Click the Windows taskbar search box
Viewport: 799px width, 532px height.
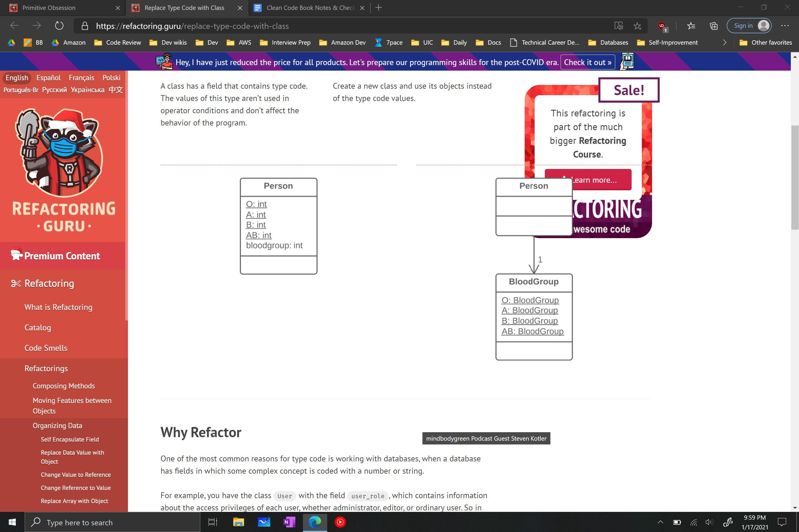coord(112,522)
